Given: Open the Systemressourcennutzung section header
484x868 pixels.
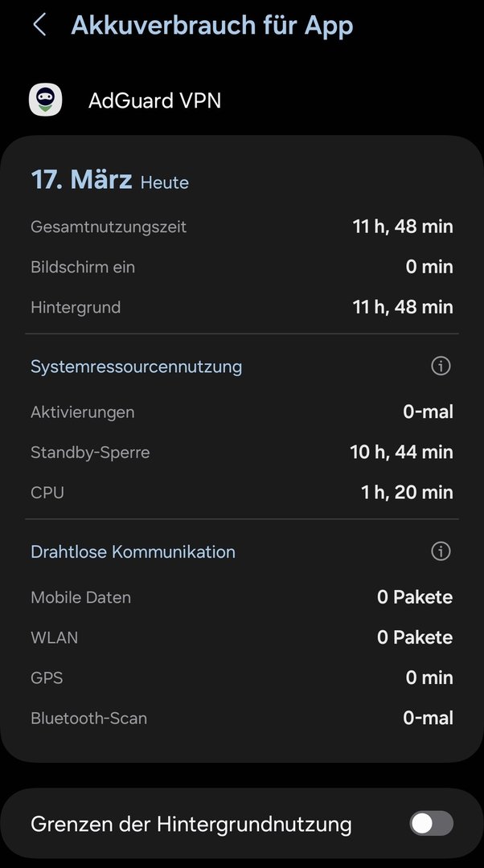Looking at the screenshot, I should click(136, 366).
